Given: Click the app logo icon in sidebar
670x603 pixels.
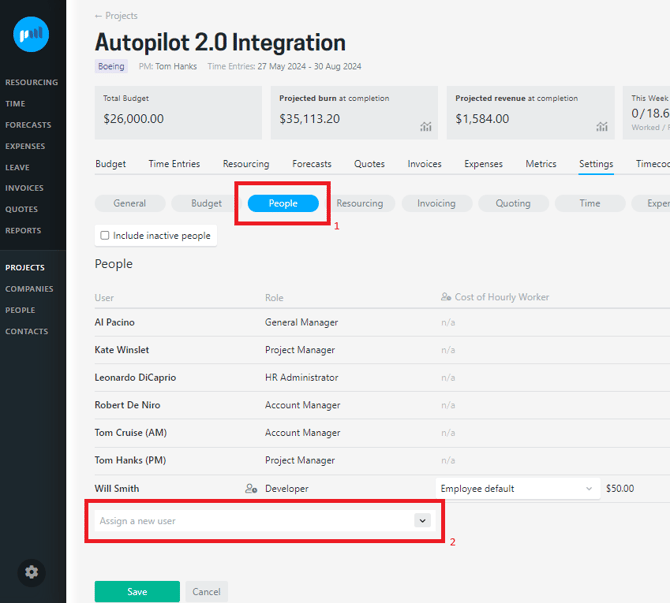Looking at the screenshot, I should 31,34.
